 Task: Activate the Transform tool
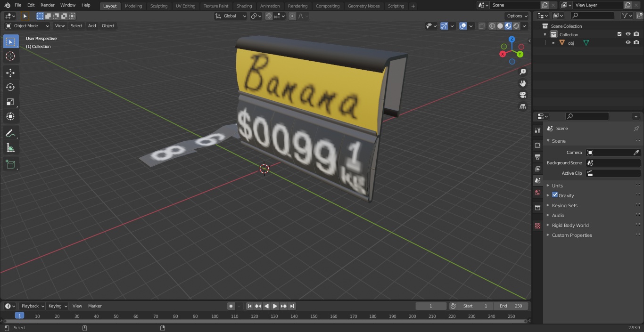[10, 116]
